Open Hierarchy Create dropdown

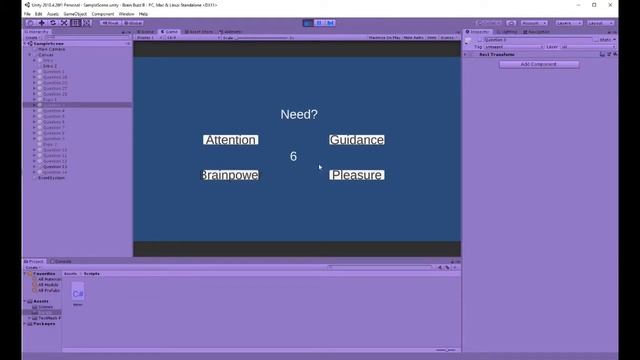click(x=32, y=38)
